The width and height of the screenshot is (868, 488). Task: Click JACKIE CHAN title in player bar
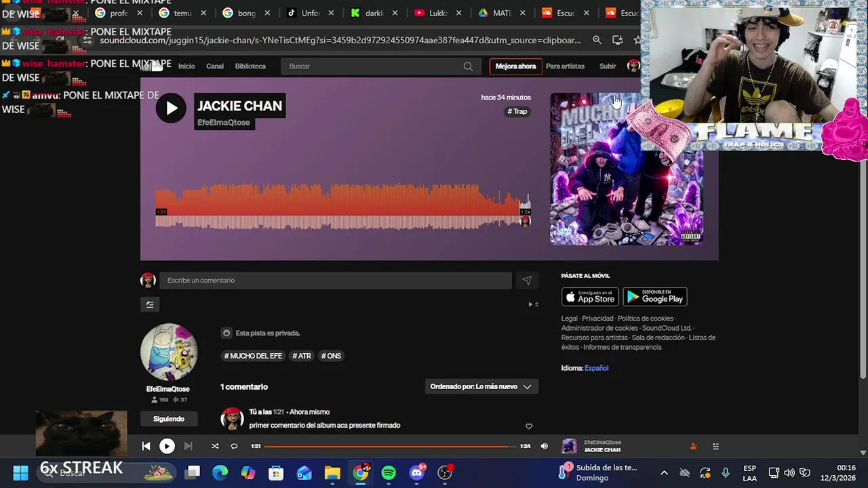pos(602,450)
